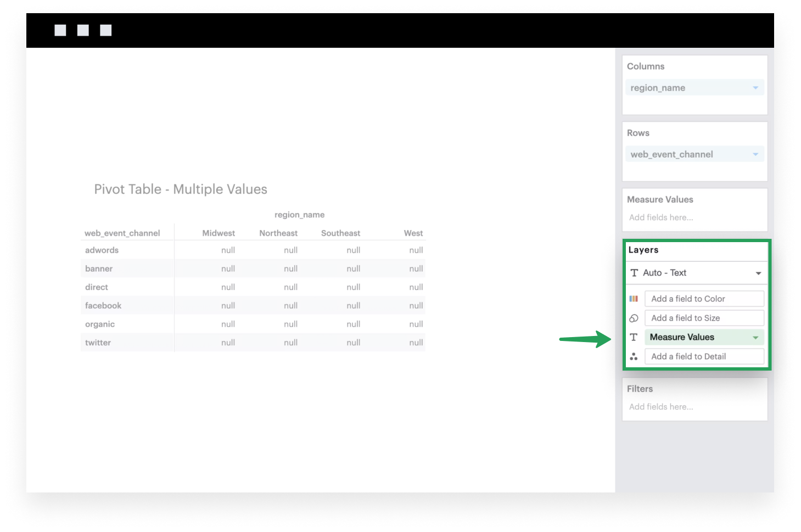
Task: Select the Auto - Text type icon
Action: click(x=634, y=272)
